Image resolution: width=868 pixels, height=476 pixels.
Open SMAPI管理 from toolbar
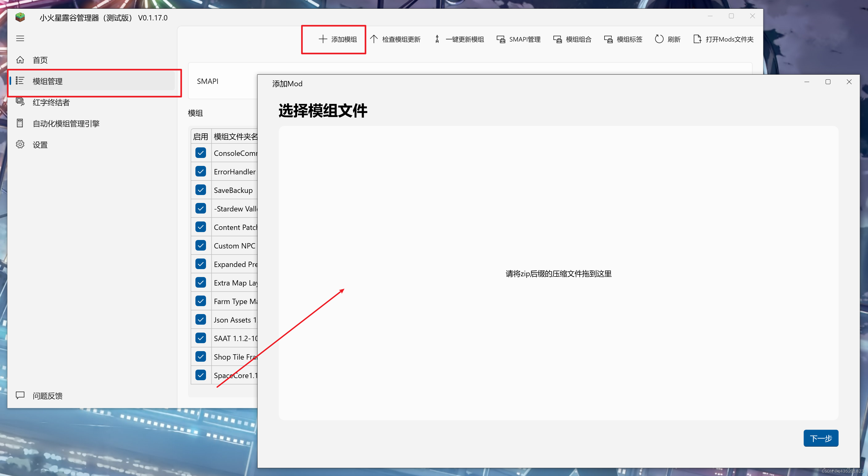coord(501,39)
